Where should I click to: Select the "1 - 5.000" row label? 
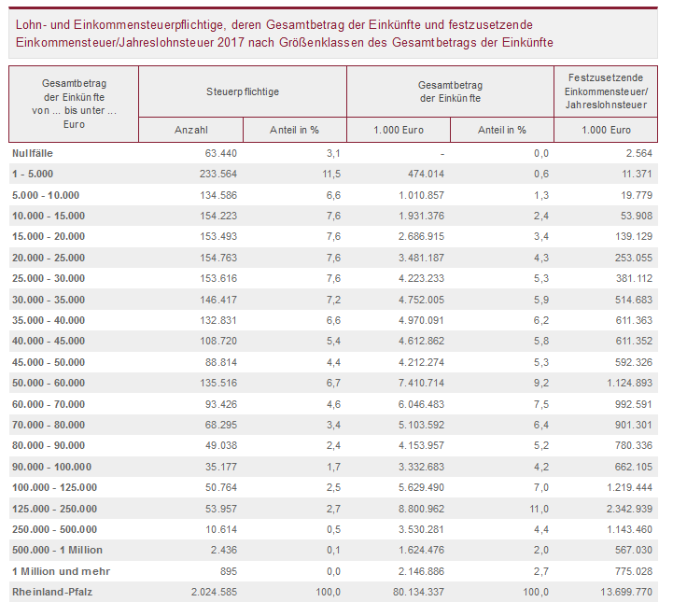point(34,175)
